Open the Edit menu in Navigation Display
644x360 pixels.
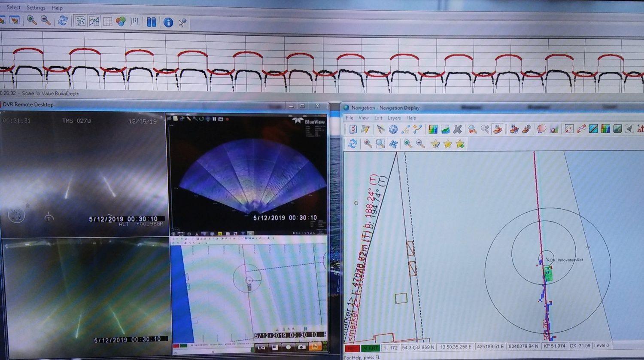(x=378, y=118)
